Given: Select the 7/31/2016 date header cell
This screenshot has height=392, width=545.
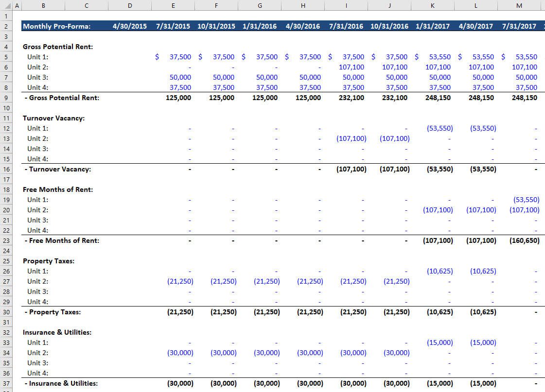Looking at the screenshot, I should 346,26.
